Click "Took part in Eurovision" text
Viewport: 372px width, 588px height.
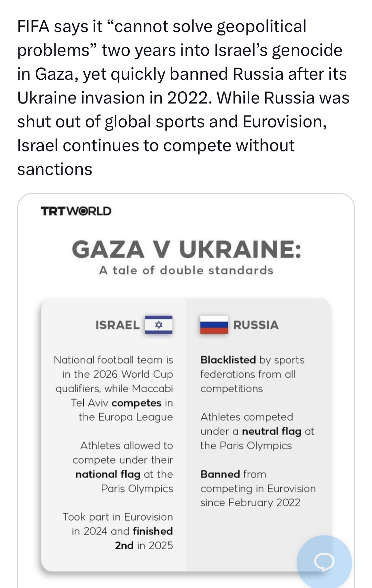tap(118, 517)
